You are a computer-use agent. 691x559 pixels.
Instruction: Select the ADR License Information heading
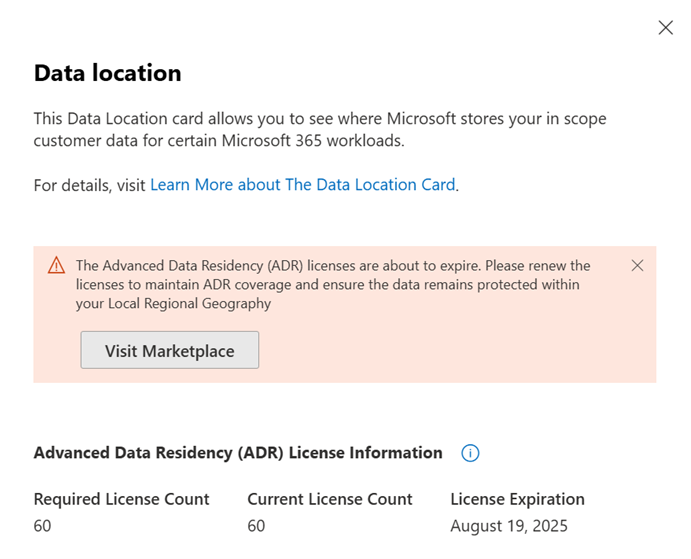[238, 453]
